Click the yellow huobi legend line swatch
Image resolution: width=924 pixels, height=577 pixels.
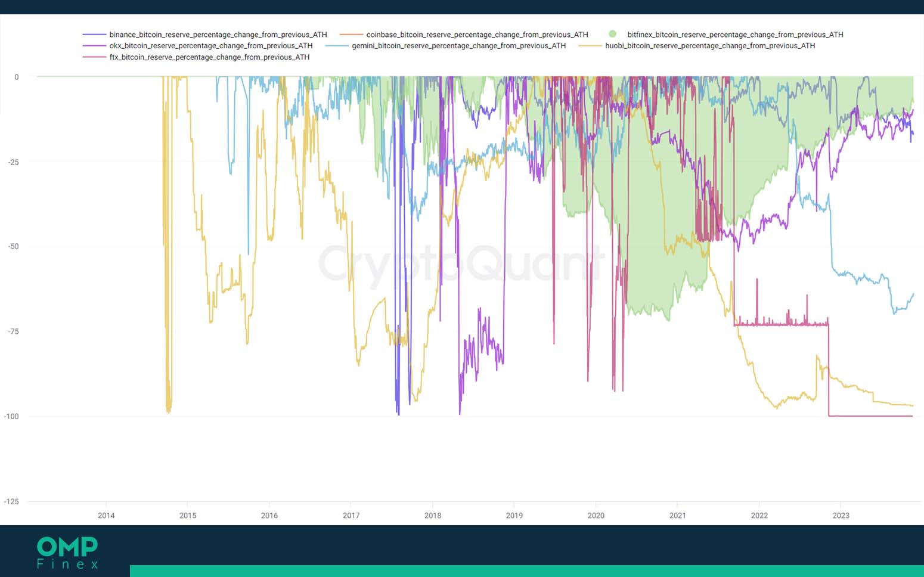tap(591, 45)
